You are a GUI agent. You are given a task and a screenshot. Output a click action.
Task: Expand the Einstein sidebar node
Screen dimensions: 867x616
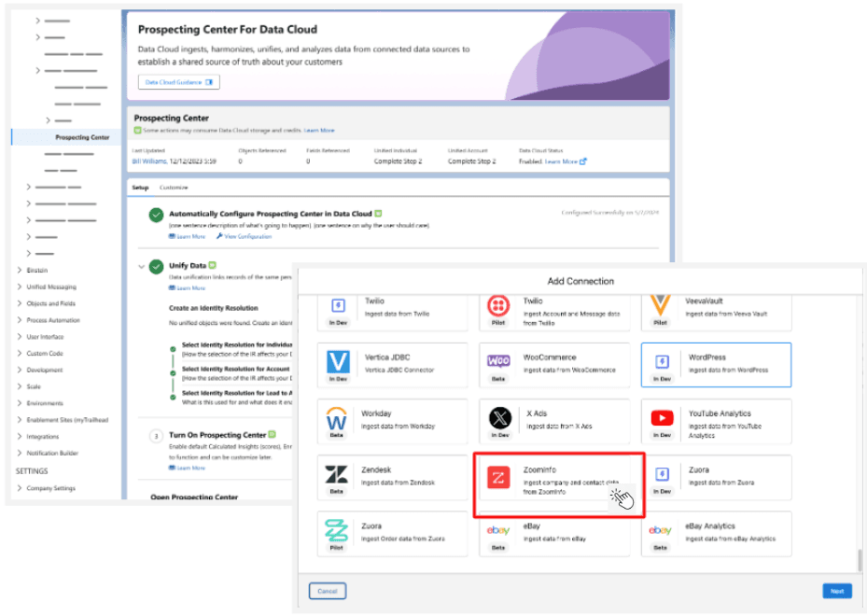(20, 271)
